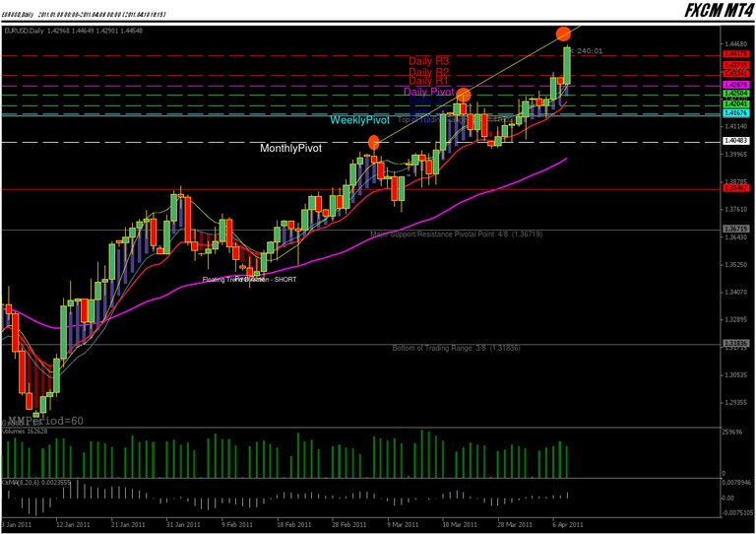This screenshot has height=534, width=756.
Task: Select the Daily R2 label
Action: (428, 72)
